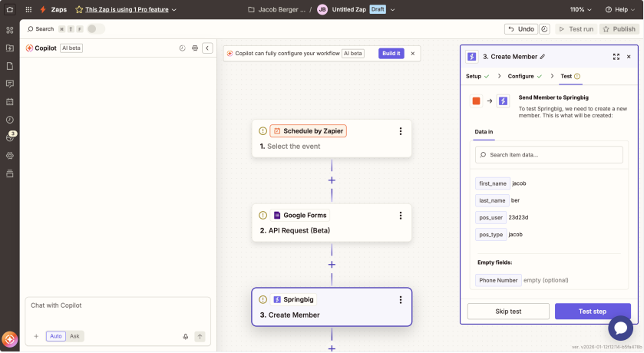Screen dimensions: 644x353
Task: Open Zaps section with lightning icon
Action: coord(54,9)
